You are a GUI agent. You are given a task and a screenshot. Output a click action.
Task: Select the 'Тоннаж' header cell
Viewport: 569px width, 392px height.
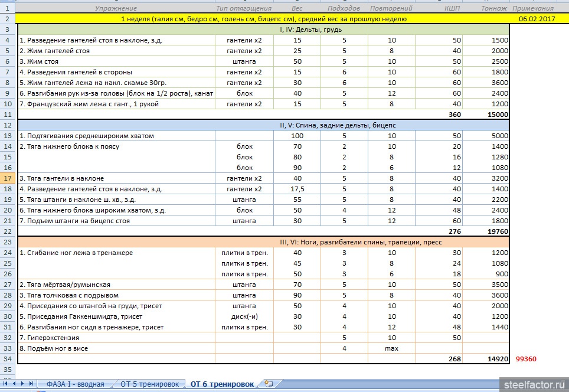coord(486,8)
